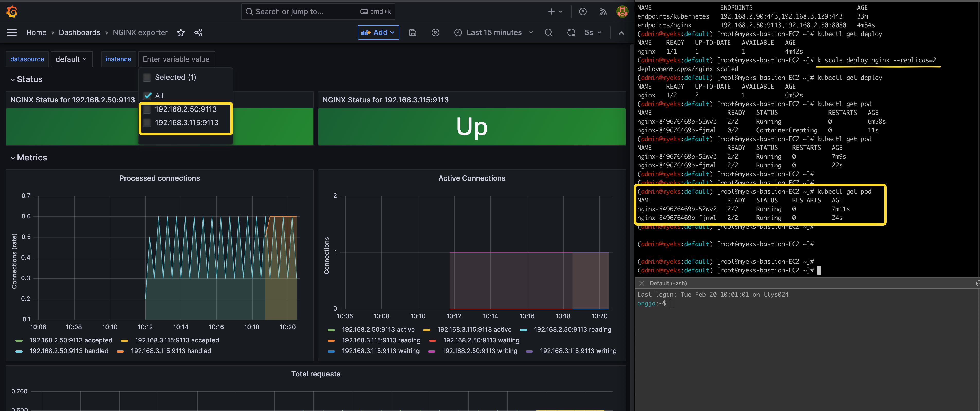The height and width of the screenshot is (411, 980).
Task: Click the Default (-zsh) terminal tab title
Action: (668, 283)
